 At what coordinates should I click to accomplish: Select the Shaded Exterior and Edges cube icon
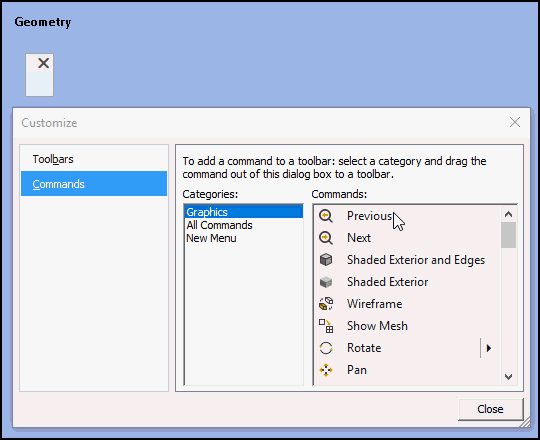326,260
